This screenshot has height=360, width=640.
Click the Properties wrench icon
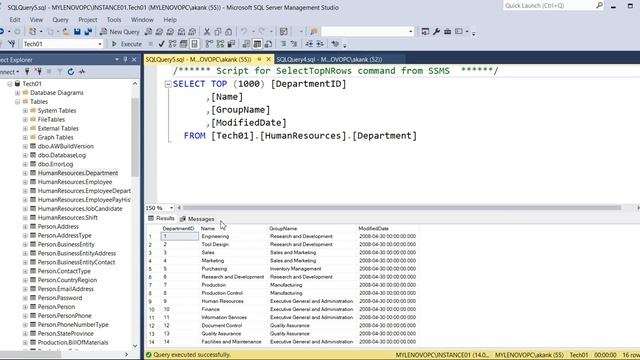[x=436, y=31]
